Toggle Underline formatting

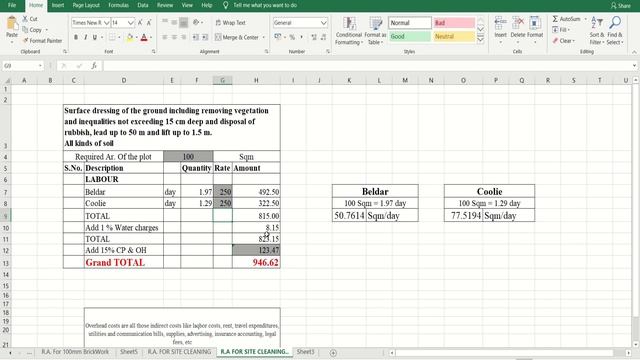(x=95, y=37)
